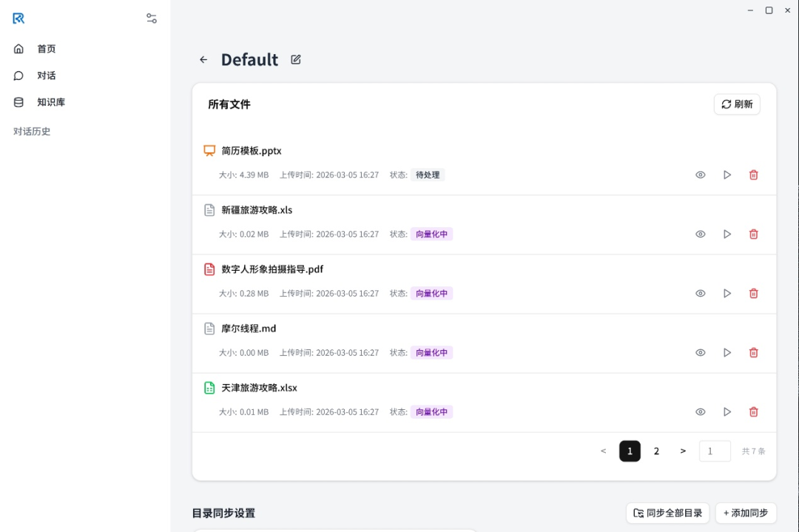Click 向量化中 status of 天津旅游攻略.xlsx

[x=431, y=411]
